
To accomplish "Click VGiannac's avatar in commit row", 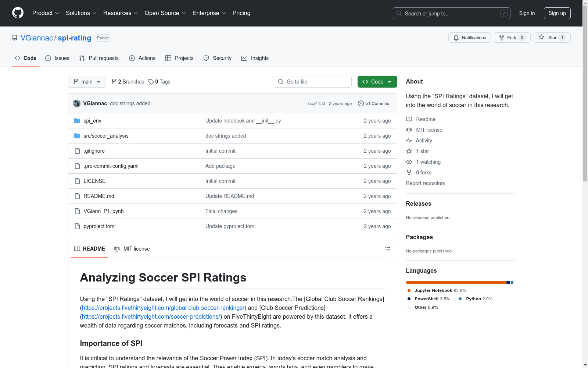I will pyautogui.click(x=77, y=103).
